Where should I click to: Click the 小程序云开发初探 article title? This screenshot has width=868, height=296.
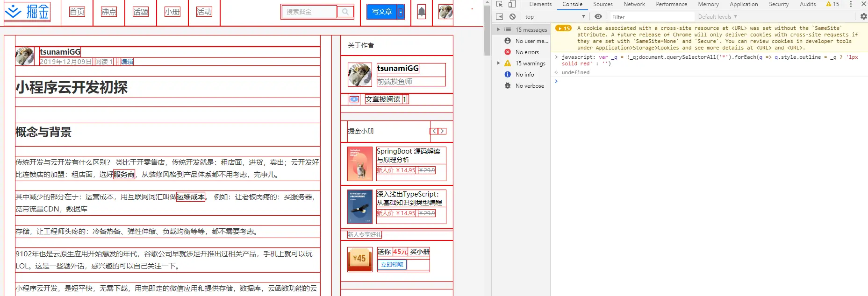pyautogui.click(x=72, y=88)
